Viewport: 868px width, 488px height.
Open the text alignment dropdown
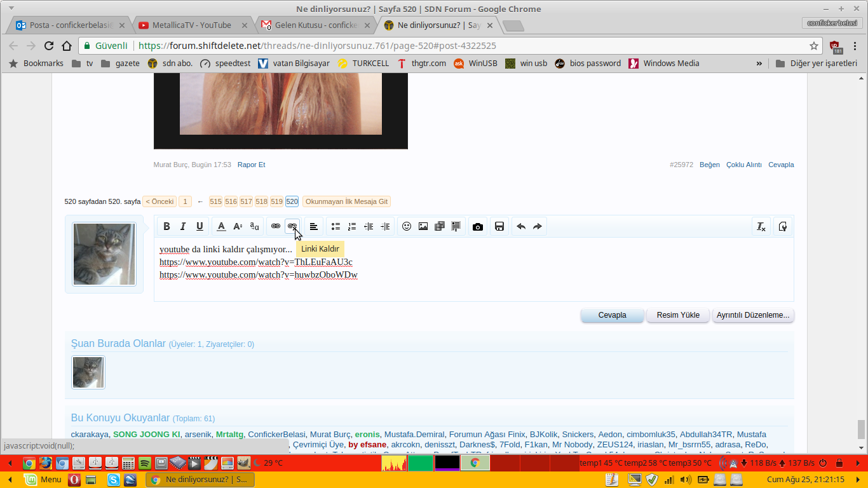[x=314, y=226]
